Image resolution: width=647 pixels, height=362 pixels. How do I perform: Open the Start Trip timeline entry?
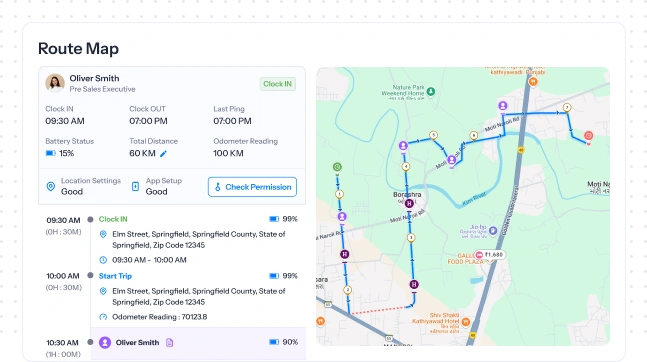coord(115,276)
